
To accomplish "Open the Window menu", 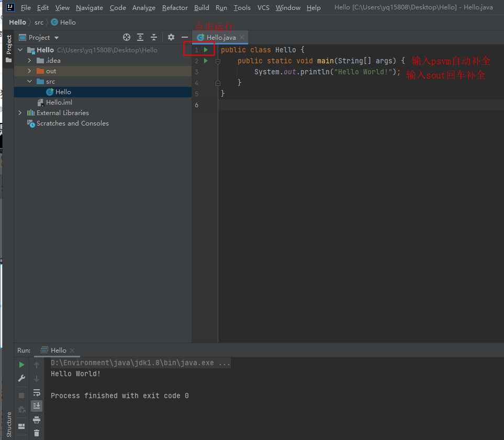I will pos(288,7).
